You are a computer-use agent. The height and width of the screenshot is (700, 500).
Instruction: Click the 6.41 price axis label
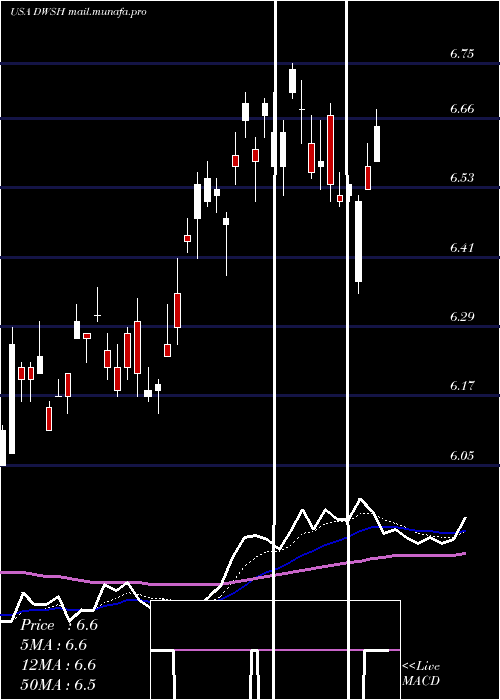[462, 247]
